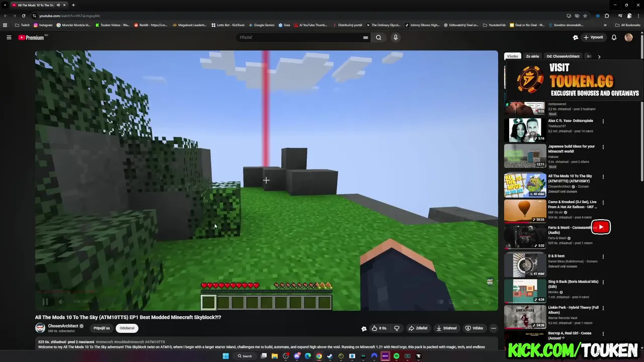
Task: Open Linkin Park - Hybrid Theory title
Action: tap(573, 310)
